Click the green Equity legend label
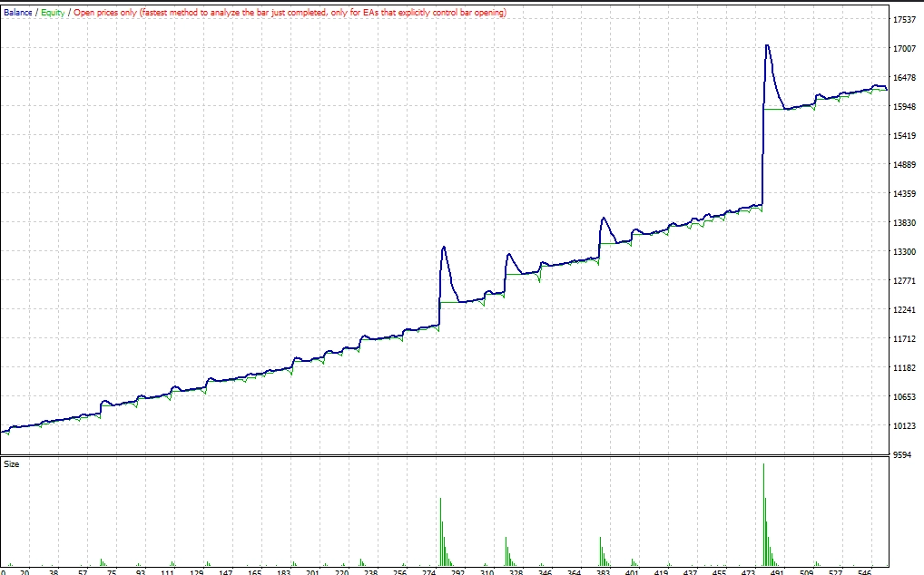The image size is (924, 575). [x=53, y=13]
